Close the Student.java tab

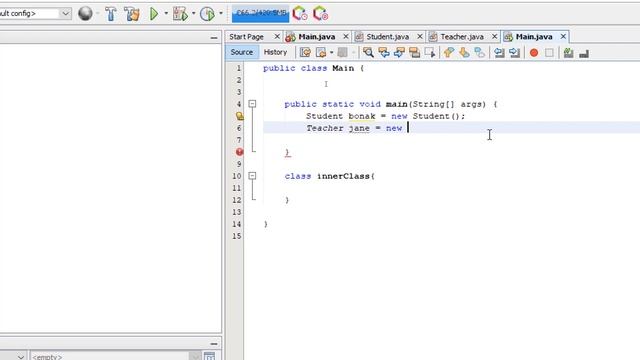pyautogui.click(x=420, y=37)
